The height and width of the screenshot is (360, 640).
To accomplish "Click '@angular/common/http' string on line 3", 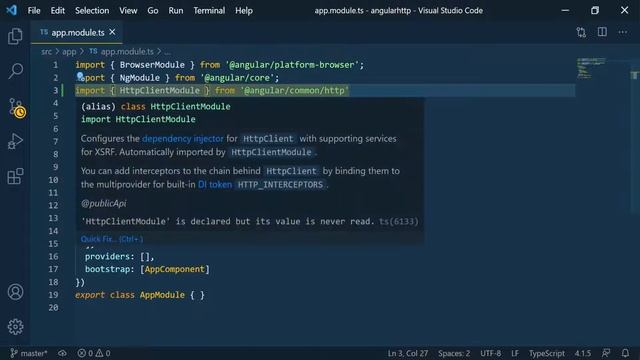I will click(294, 90).
